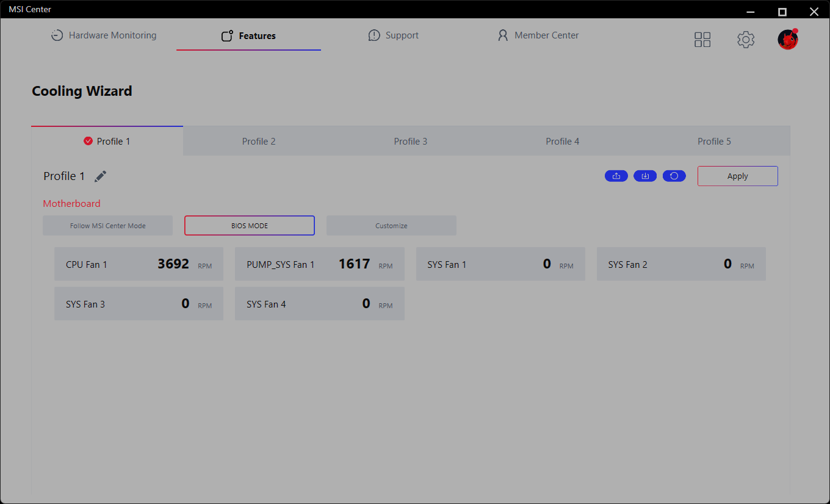Viewport: 830px width, 504px height.
Task: Open the Support tab
Action: (x=394, y=35)
